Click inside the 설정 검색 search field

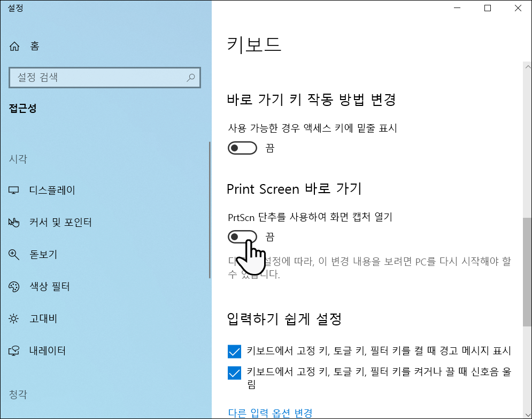pyautogui.click(x=96, y=78)
